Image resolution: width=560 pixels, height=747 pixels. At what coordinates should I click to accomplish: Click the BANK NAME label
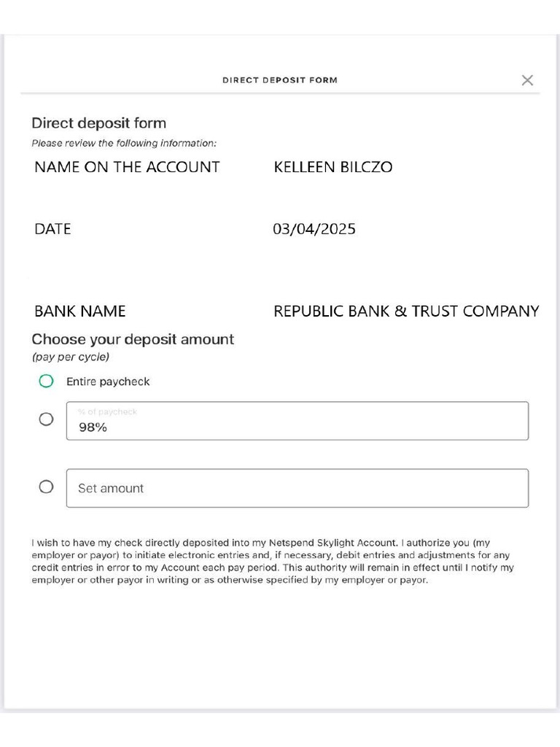click(x=80, y=311)
